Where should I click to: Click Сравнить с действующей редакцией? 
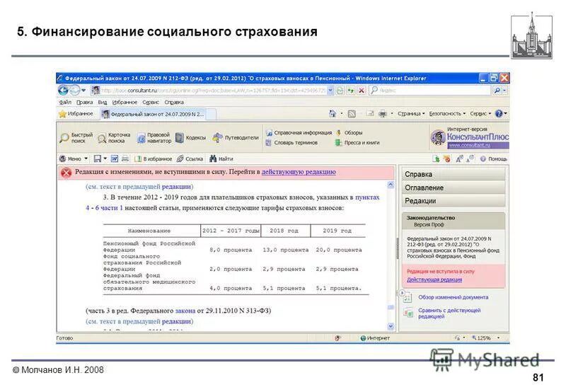449,313
